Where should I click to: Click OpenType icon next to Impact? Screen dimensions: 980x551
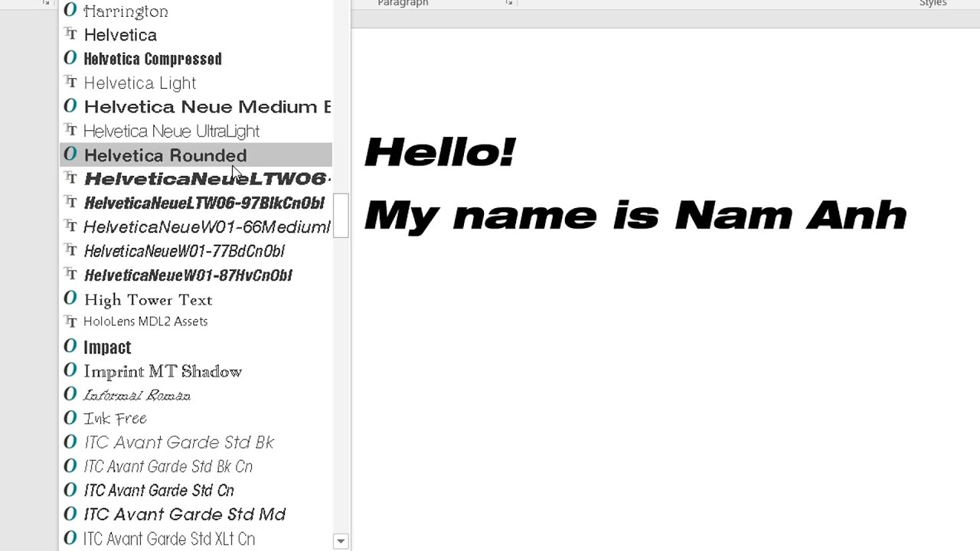(70, 346)
